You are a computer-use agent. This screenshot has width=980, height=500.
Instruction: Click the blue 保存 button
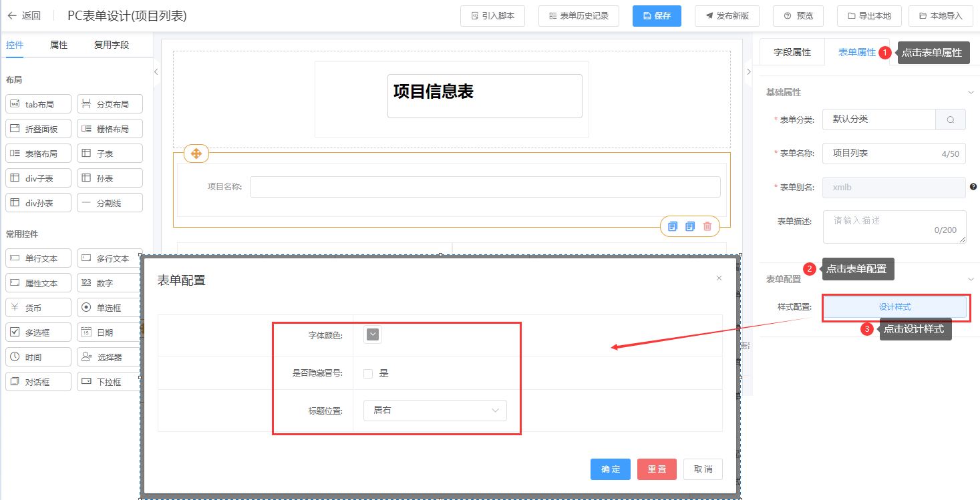(656, 15)
